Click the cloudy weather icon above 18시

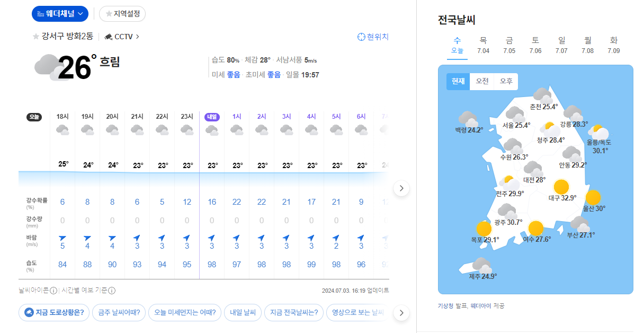click(x=62, y=129)
